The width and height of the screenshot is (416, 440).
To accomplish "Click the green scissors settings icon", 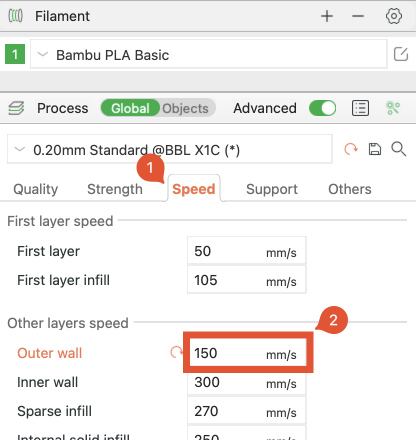I will coord(393,108).
